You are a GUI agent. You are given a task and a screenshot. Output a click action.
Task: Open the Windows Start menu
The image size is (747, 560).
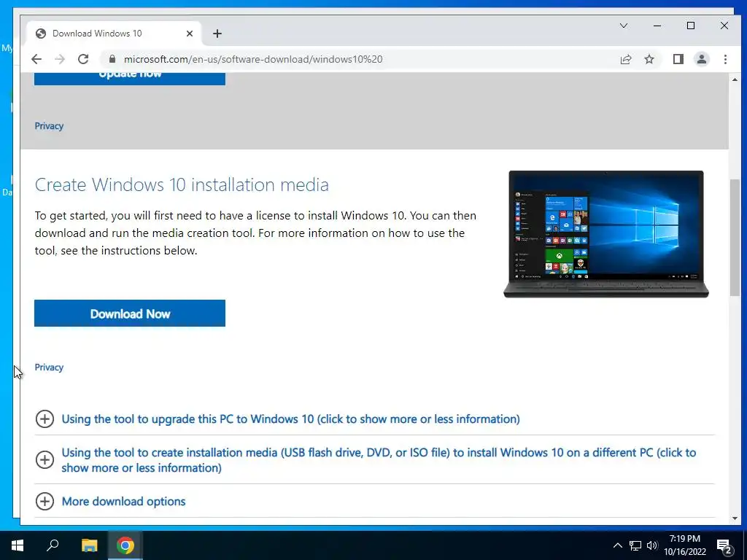[x=18, y=545]
